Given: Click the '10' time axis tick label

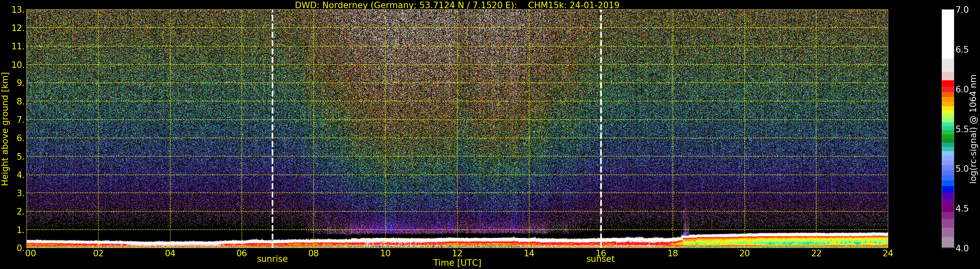Looking at the screenshot, I should pyautogui.click(x=385, y=253).
